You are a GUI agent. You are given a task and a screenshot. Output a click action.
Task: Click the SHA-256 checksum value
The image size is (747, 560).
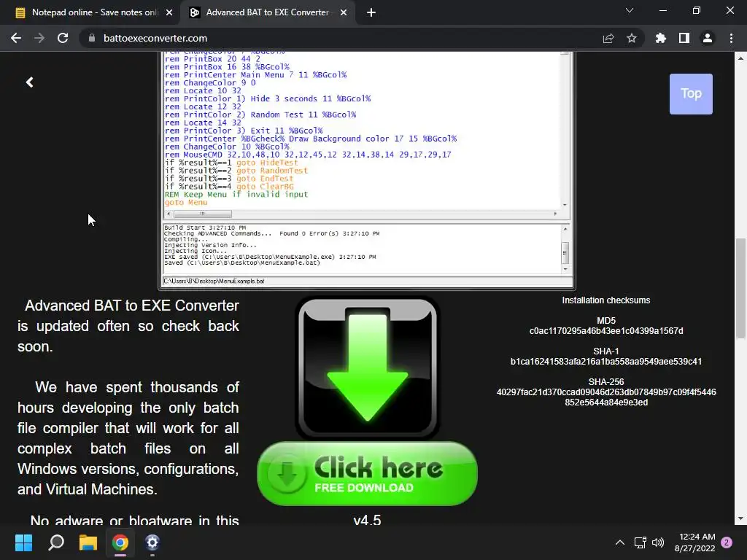point(606,397)
